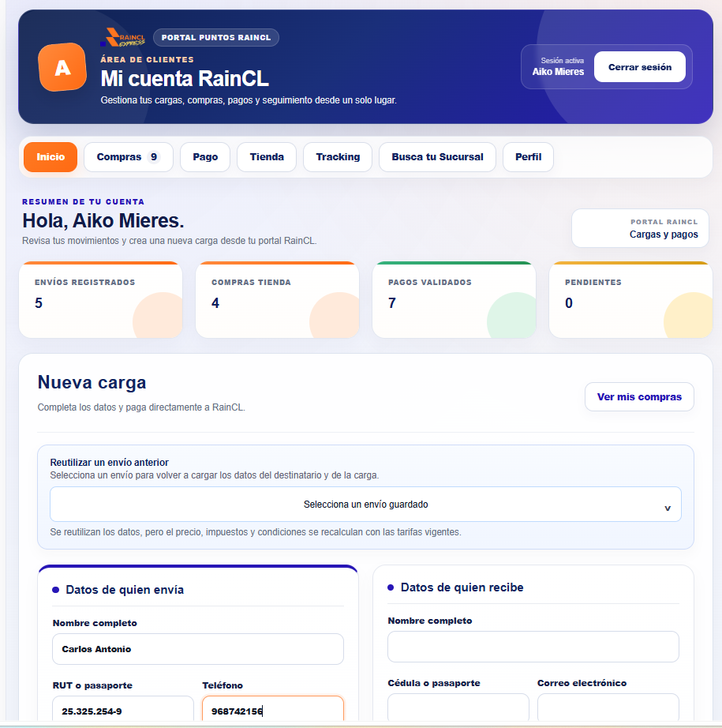The image size is (722, 728).
Task: Click the Nueva carga heading
Action: click(x=92, y=383)
